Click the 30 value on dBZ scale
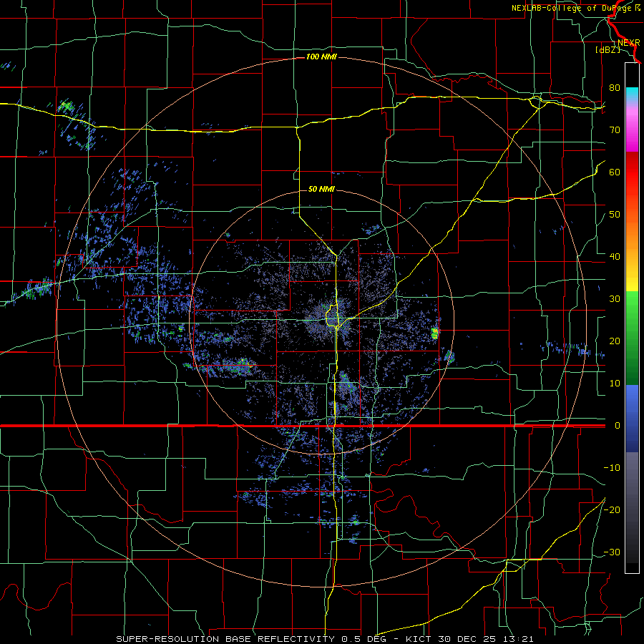 point(615,299)
